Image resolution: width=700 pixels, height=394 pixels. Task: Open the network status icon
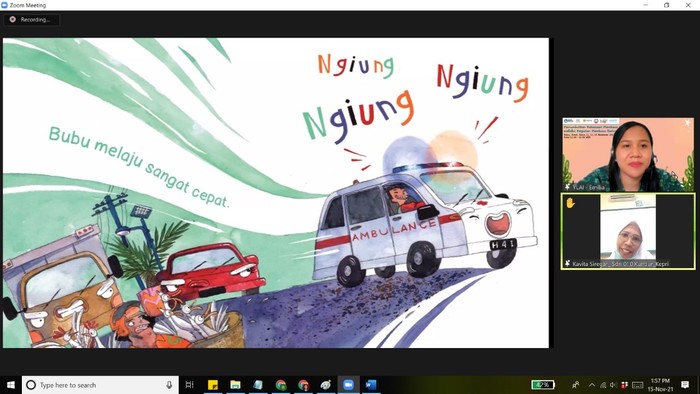[603, 385]
